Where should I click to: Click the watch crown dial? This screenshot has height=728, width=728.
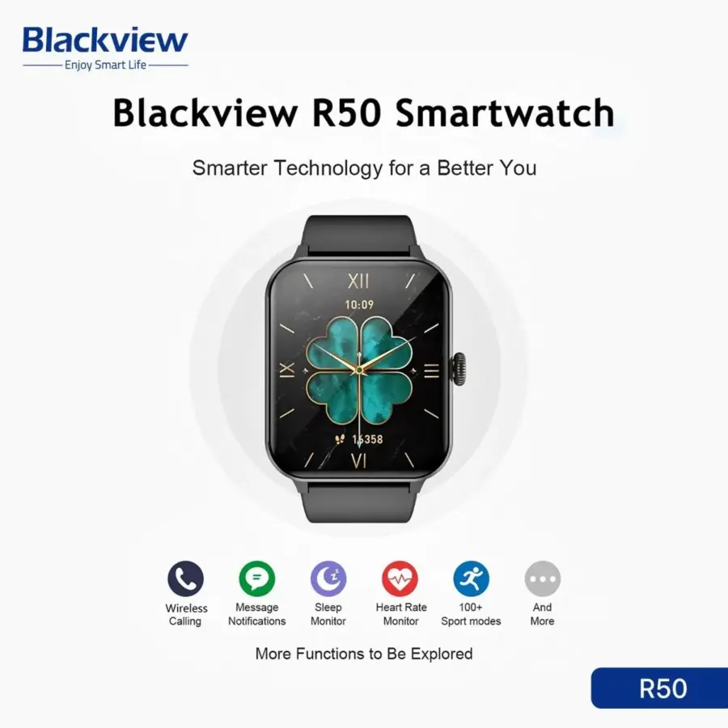pos(459,369)
